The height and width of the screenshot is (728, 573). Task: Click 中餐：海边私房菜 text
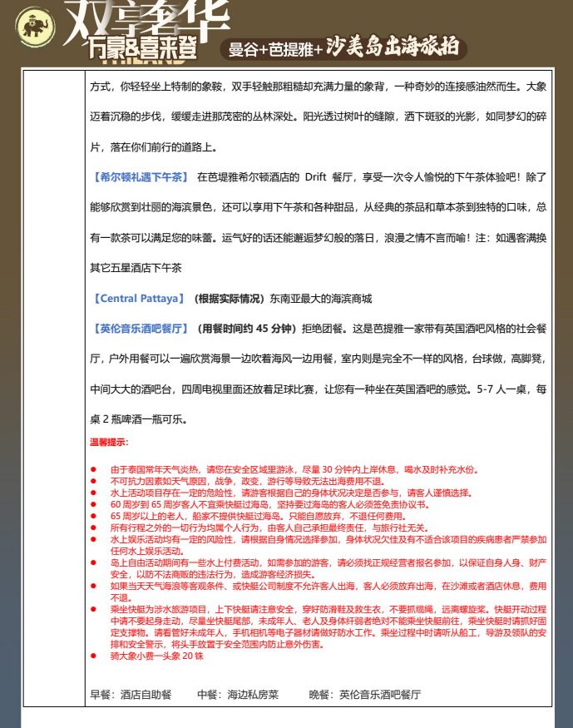[x=238, y=695]
